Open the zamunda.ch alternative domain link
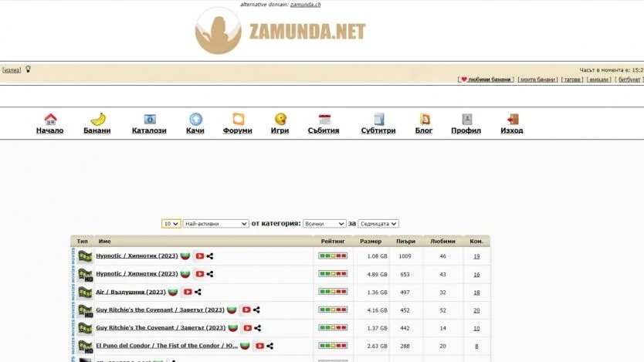Image resolution: width=644 pixels, height=362 pixels. (x=306, y=5)
